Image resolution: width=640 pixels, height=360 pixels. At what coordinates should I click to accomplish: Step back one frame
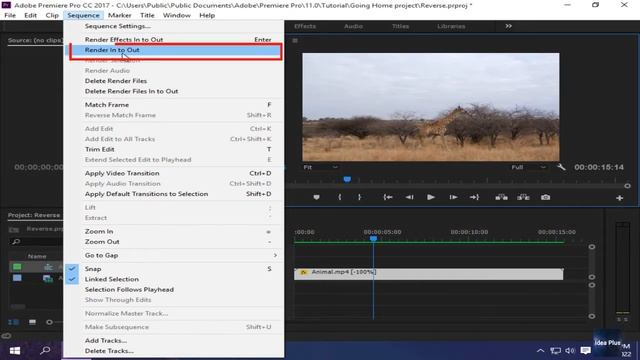coord(409,197)
